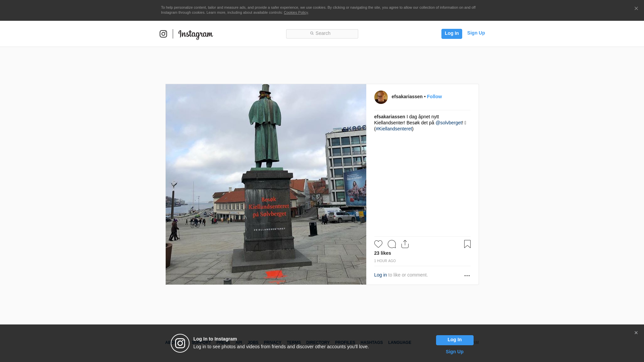The height and width of the screenshot is (362, 644).
Task: Open the 1 HOUR AGO timestamp
Action: click(385, 261)
